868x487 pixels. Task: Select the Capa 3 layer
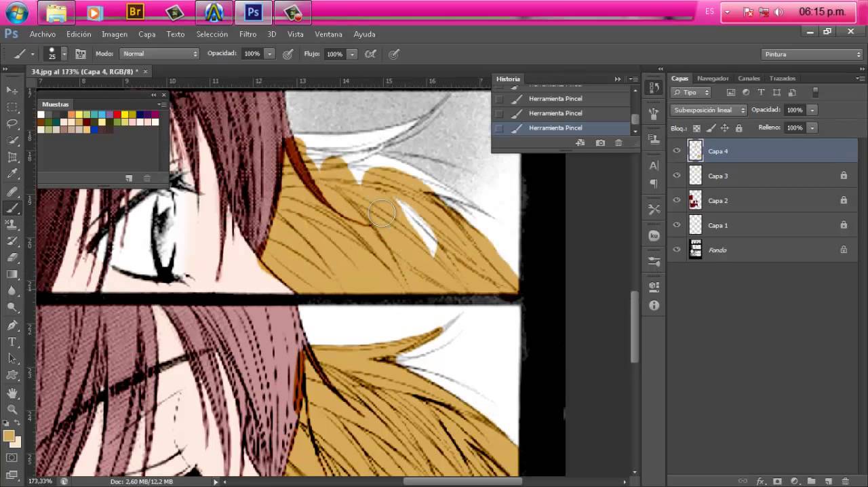coord(762,176)
